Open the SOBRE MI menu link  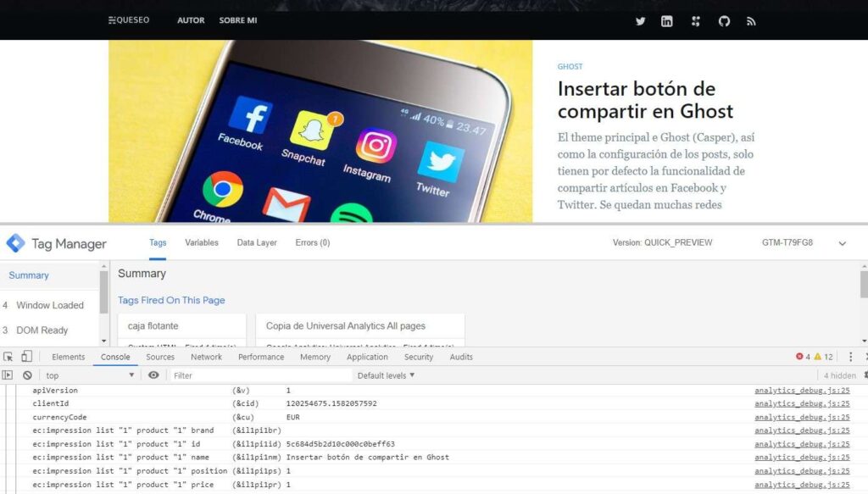point(238,20)
